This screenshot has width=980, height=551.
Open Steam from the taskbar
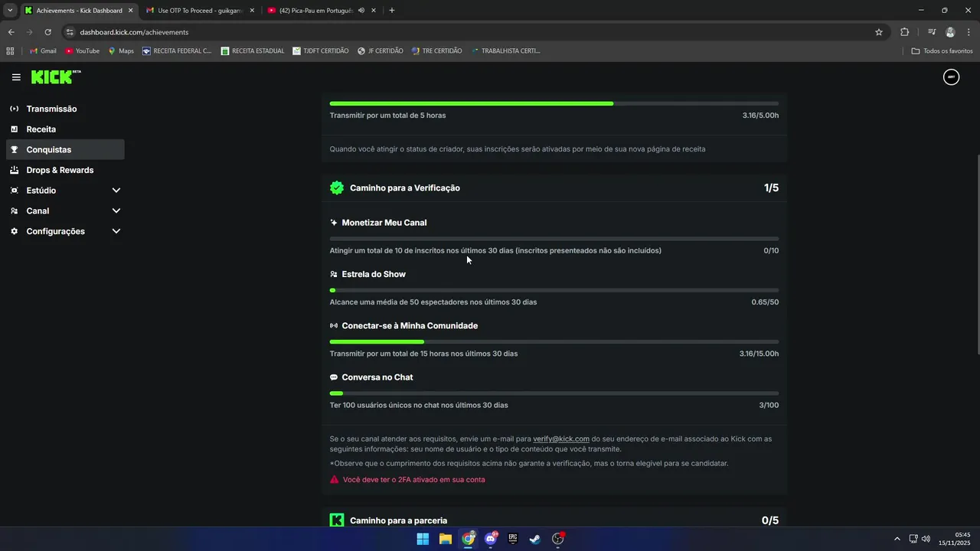click(535, 539)
